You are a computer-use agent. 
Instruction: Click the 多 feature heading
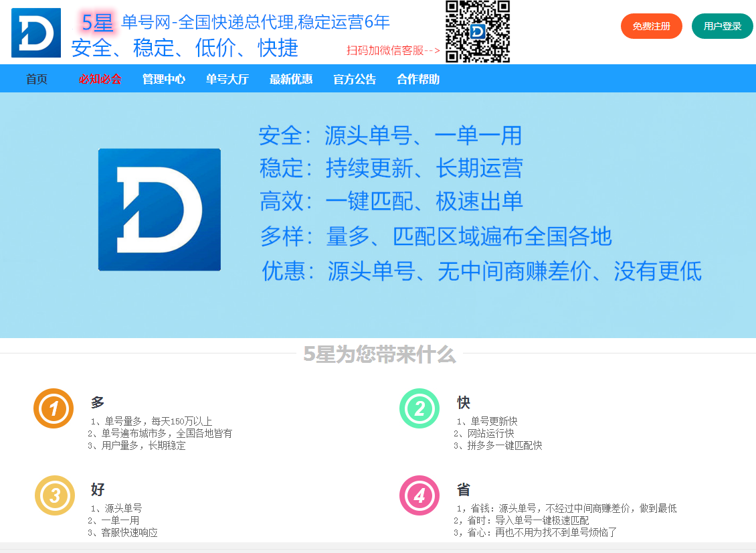pyautogui.click(x=98, y=402)
